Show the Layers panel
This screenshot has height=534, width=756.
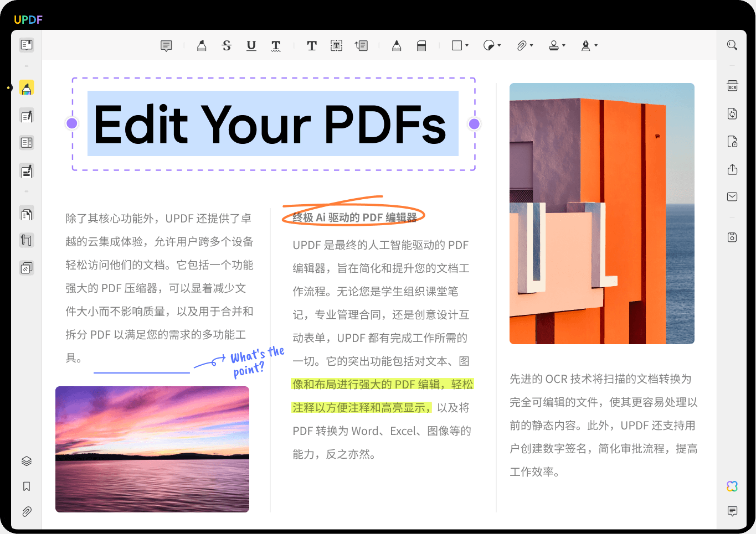tap(27, 461)
